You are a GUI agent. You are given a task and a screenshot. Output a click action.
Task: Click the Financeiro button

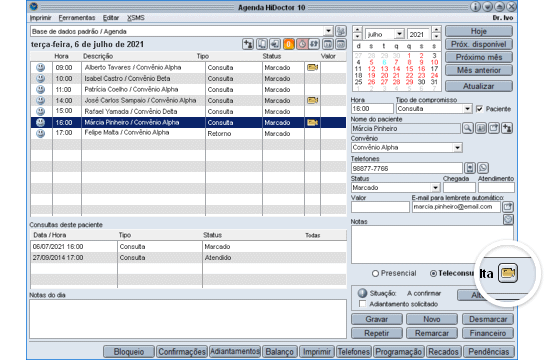pos(488,333)
